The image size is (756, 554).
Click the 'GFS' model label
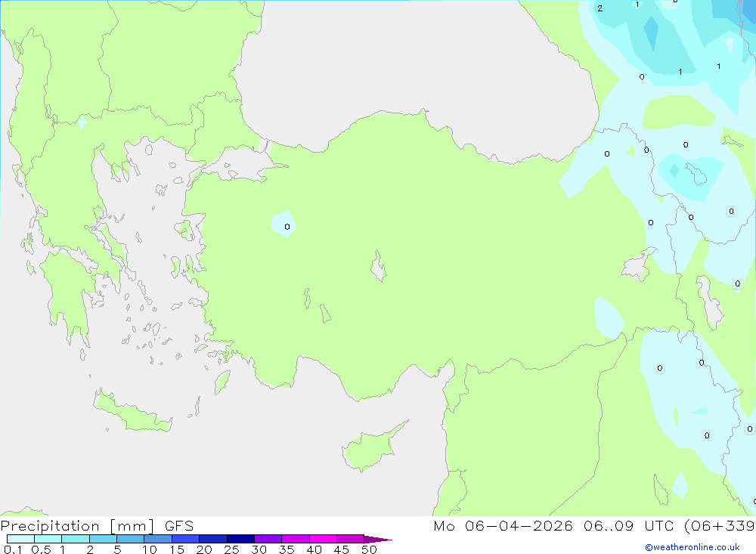(x=179, y=526)
